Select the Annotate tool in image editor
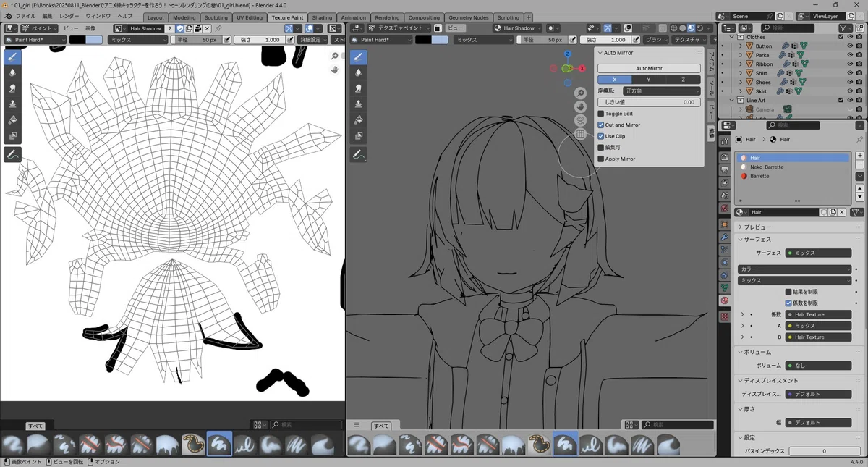868x467 pixels. pos(12,154)
